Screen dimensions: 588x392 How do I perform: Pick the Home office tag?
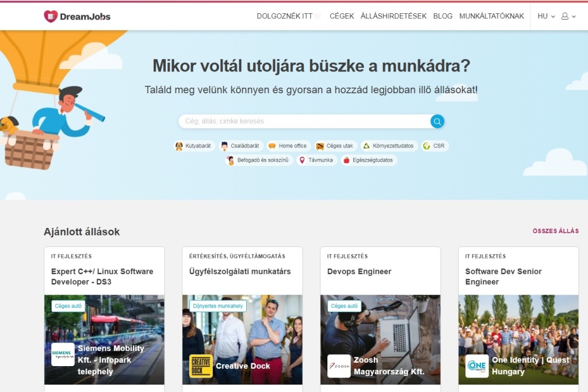point(288,146)
